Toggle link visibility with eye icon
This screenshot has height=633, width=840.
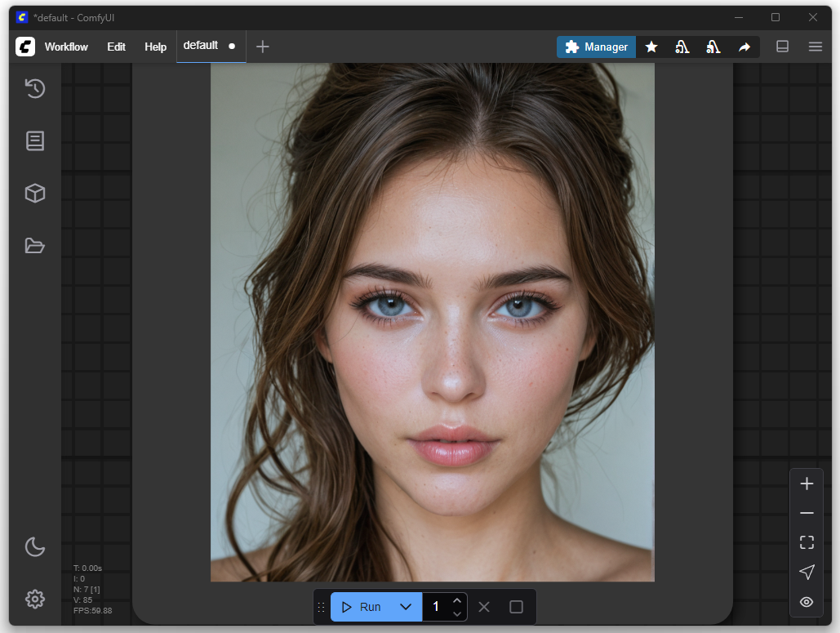point(807,602)
